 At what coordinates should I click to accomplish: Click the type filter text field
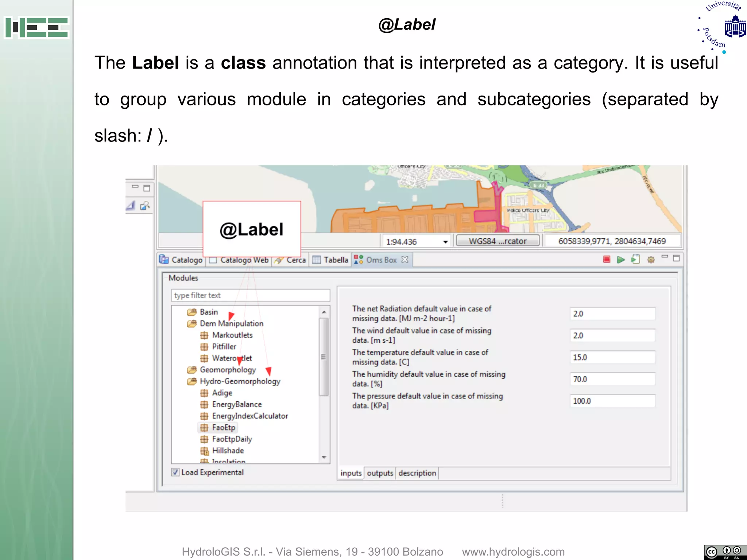click(x=251, y=295)
